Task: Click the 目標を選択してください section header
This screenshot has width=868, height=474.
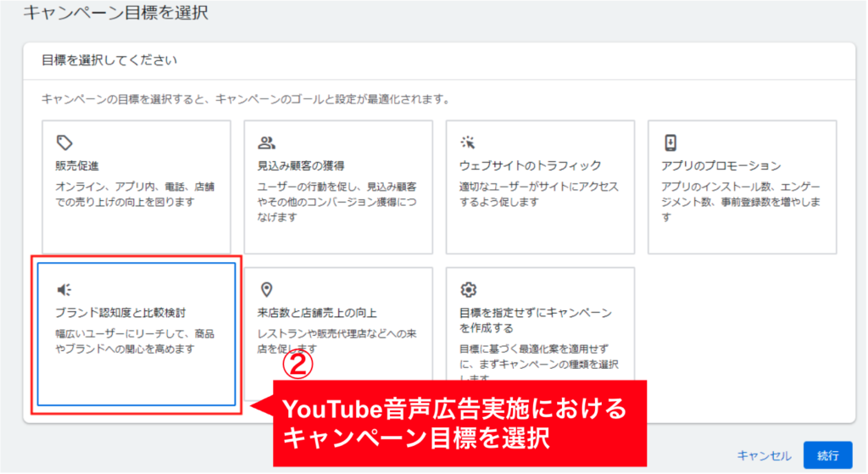Action: coord(108,61)
